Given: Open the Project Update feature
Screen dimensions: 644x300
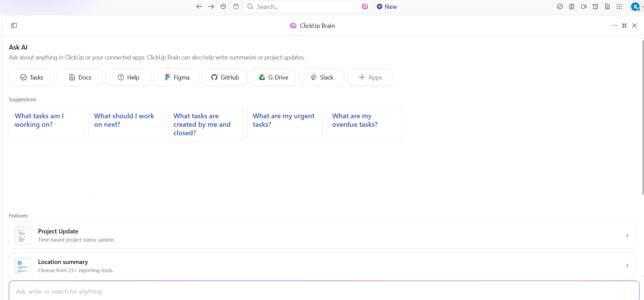Looking at the screenshot, I should pyautogui.click(x=322, y=235).
